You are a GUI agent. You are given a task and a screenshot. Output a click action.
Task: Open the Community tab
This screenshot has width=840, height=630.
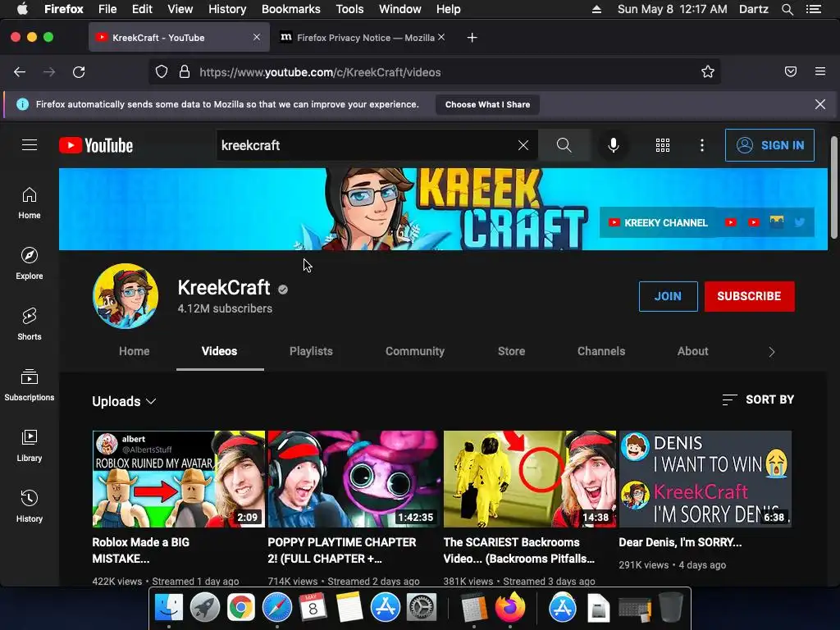point(415,351)
